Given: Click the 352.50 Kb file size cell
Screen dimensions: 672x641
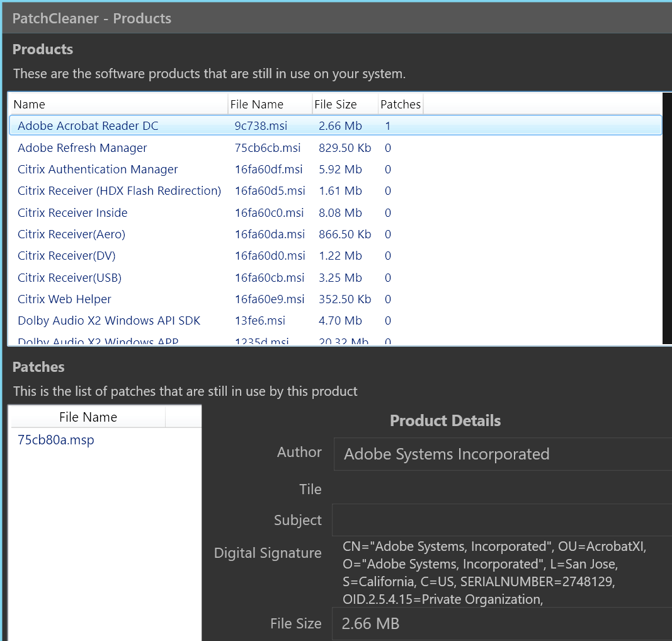Looking at the screenshot, I should point(345,299).
